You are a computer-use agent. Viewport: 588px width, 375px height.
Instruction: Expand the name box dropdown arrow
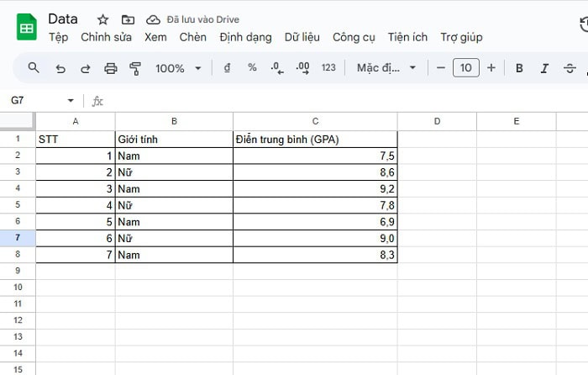pos(71,101)
